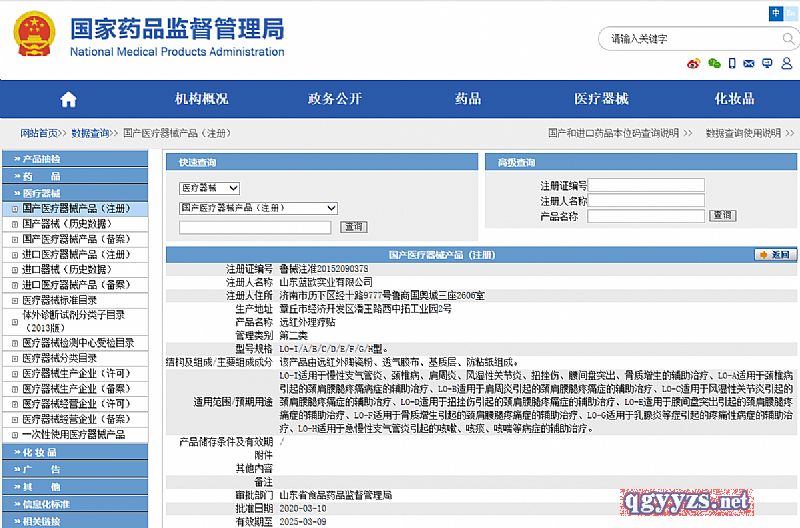Switch language to En (English)
800x528 pixels.
point(792,12)
